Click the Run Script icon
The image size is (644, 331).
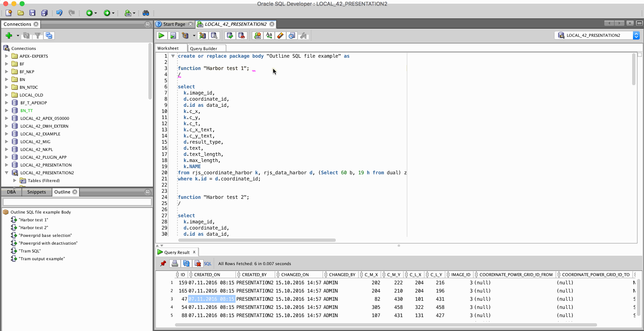pyautogui.click(x=173, y=36)
